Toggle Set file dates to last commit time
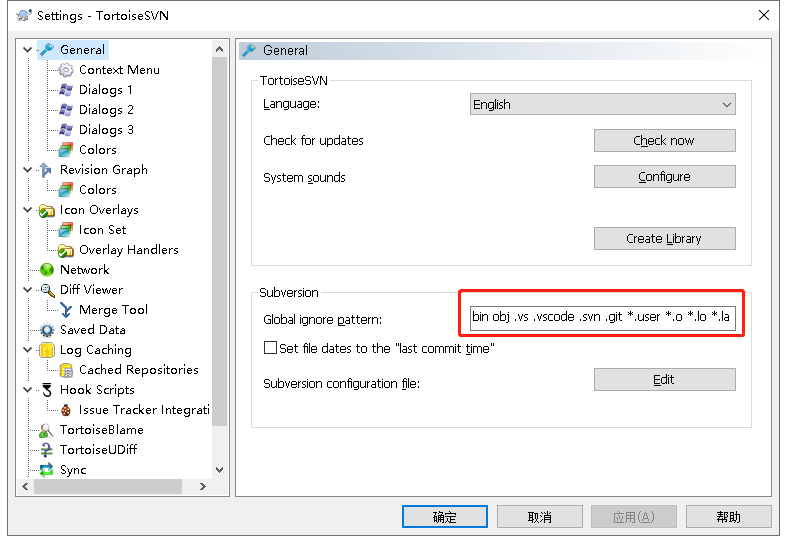This screenshot has width=787, height=543. [271, 348]
